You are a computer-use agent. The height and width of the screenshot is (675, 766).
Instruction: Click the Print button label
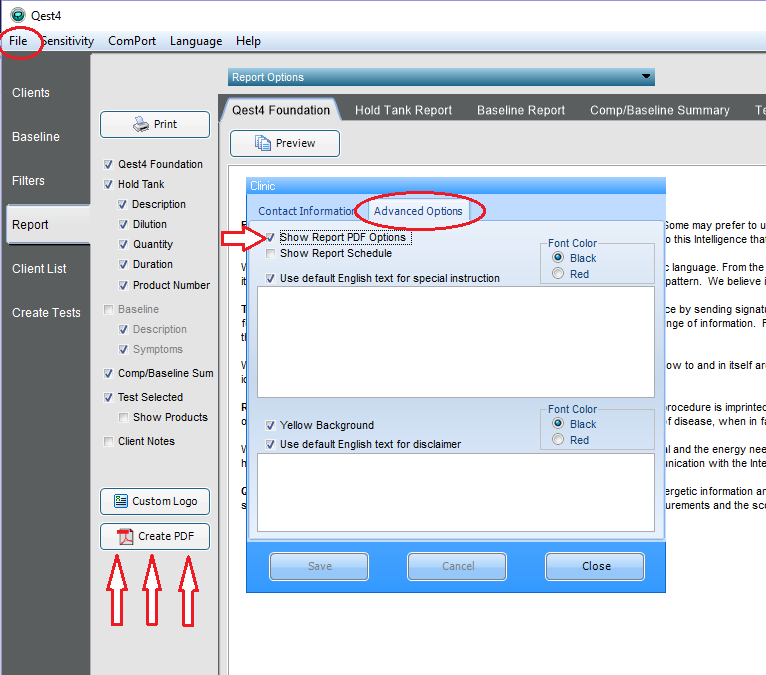pyautogui.click(x=165, y=124)
